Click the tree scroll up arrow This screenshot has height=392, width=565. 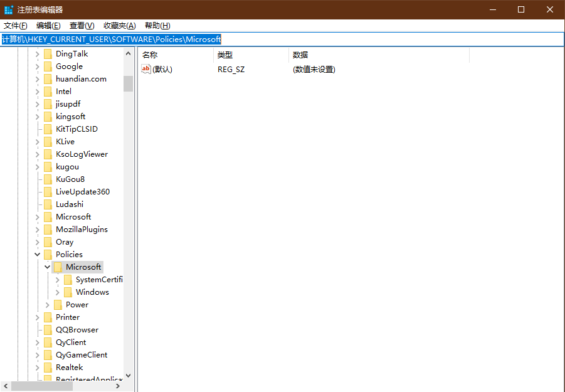coord(129,53)
